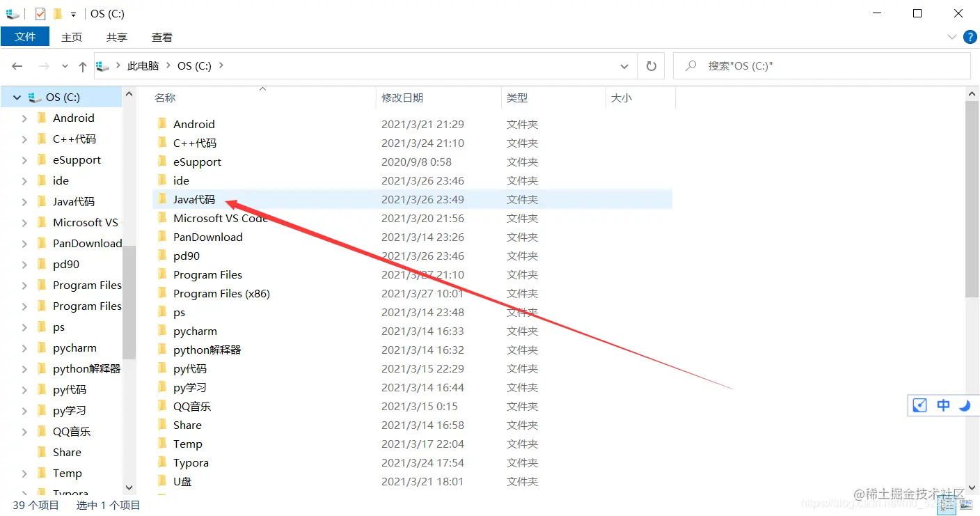Select the pd90 folder icon in list
This screenshot has width=980, height=516.
tap(162, 256)
